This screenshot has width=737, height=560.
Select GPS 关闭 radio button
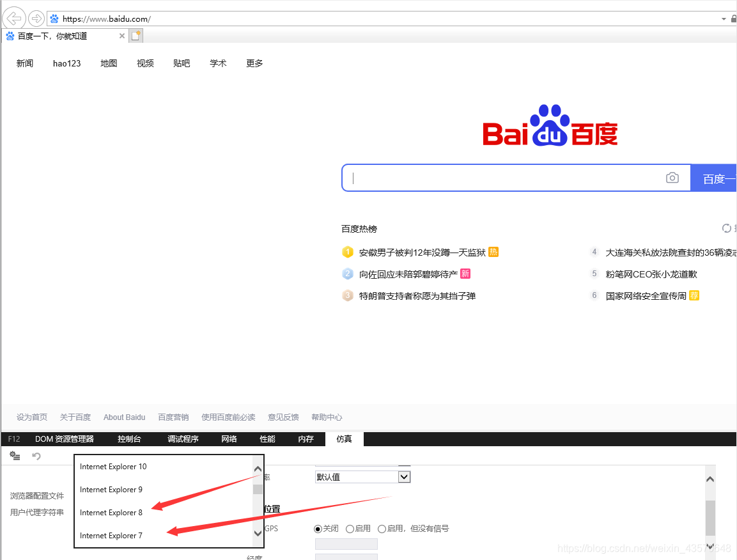pos(318,529)
